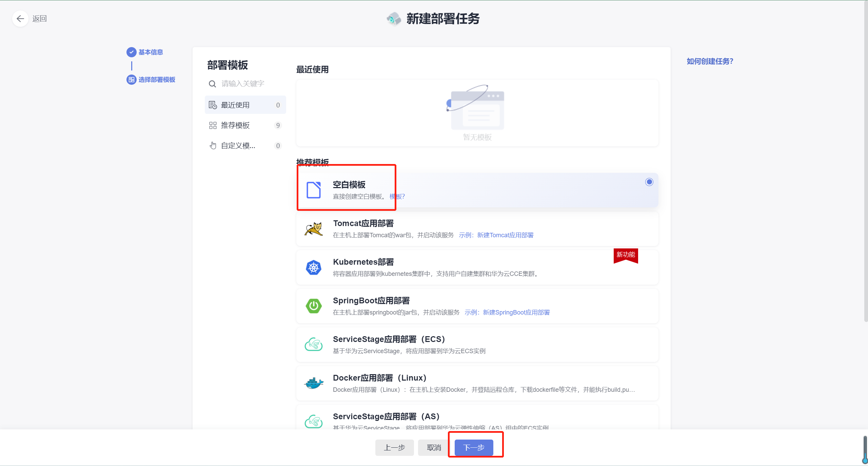This screenshot has width=868, height=466.
Task: Click the 自定义模板 count badge 0
Action: coord(278,146)
